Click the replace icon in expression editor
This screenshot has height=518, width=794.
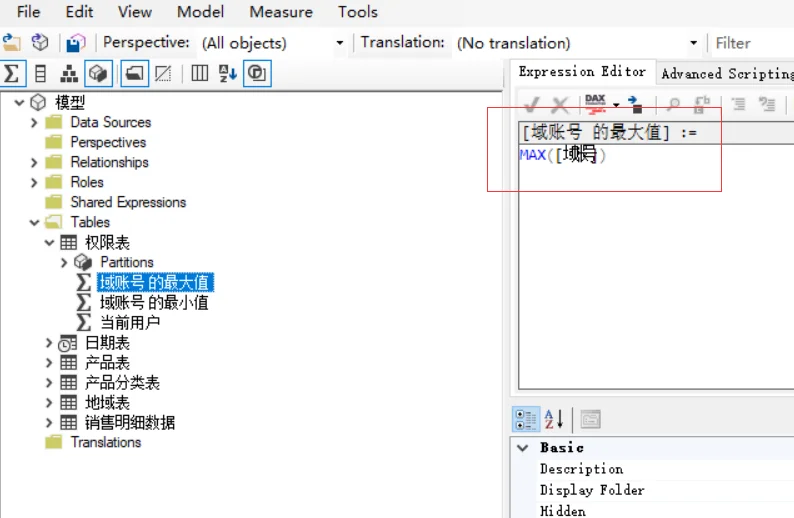pyautogui.click(x=701, y=105)
